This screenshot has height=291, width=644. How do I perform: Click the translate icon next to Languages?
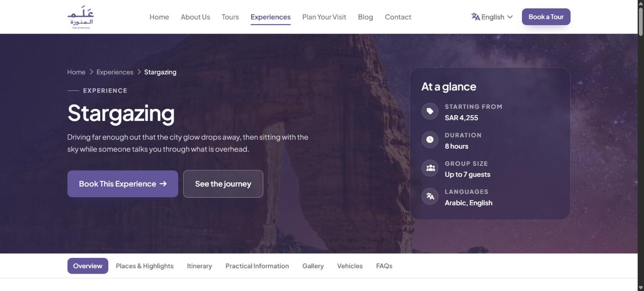(430, 196)
